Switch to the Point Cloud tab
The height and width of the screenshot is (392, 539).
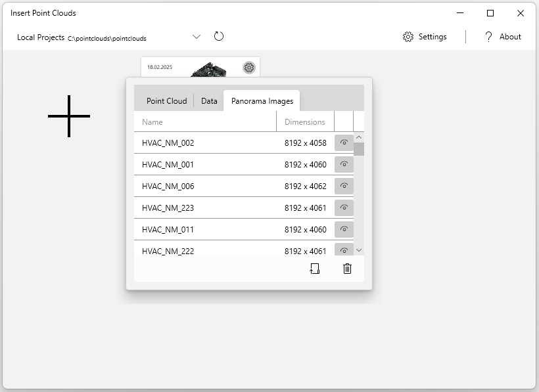coord(167,101)
